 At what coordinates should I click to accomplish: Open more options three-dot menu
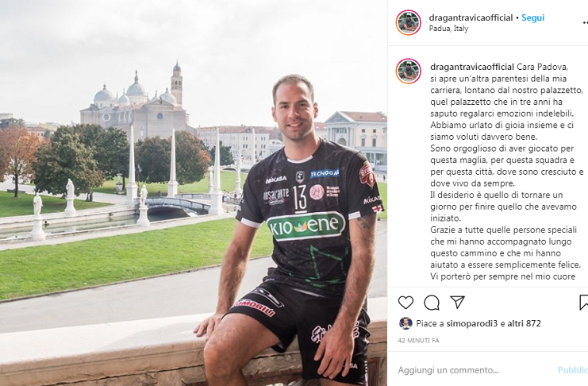tap(586, 22)
